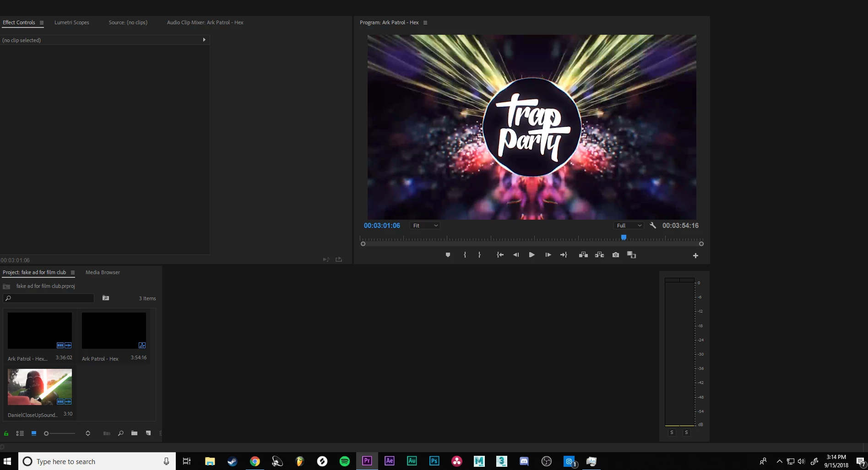Image resolution: width=868 pixels, height=470 pixels.
Task: Click Automate to Sequence icon
Action: click(x=107, y=433)
